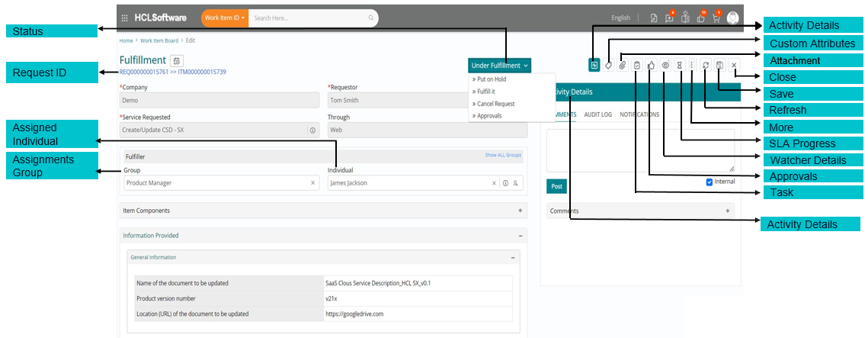Collapse the Information Provided section
This screenshot has width=868, height=338.
tap(520, 236)
